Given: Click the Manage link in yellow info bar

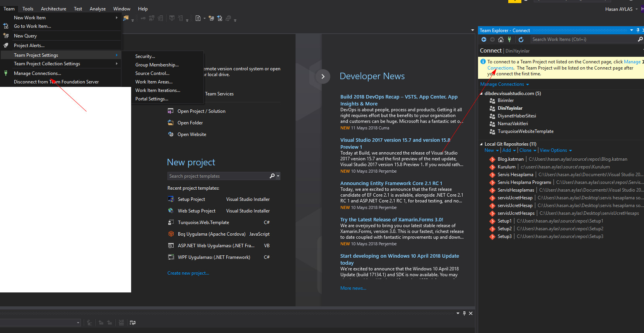Looking at the screenshot, I should tap(632, 62).
